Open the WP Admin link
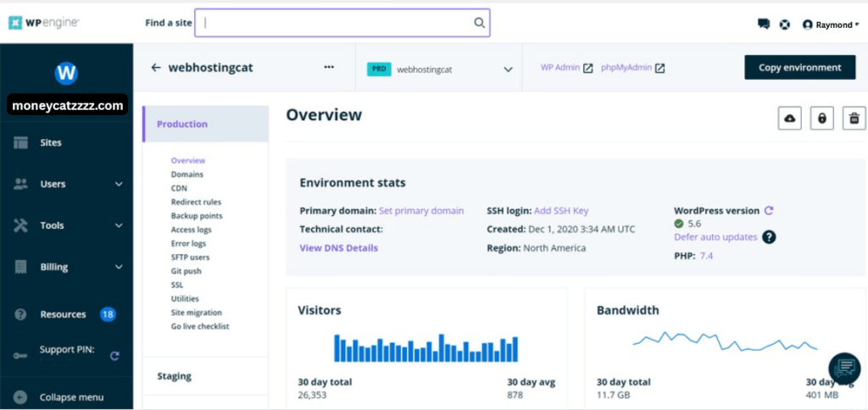This screenshot has width=868, height=410. pyautogui.click(x=560, y=68)
